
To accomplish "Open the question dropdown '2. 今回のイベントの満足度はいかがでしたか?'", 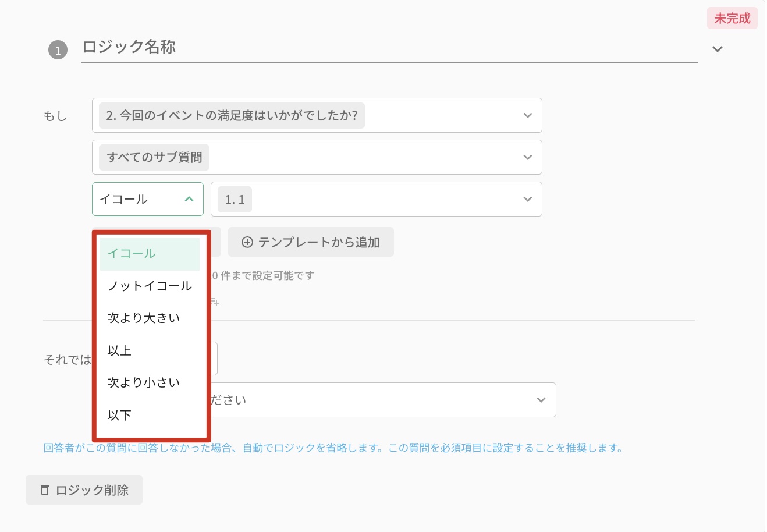I will click(317, 115).
